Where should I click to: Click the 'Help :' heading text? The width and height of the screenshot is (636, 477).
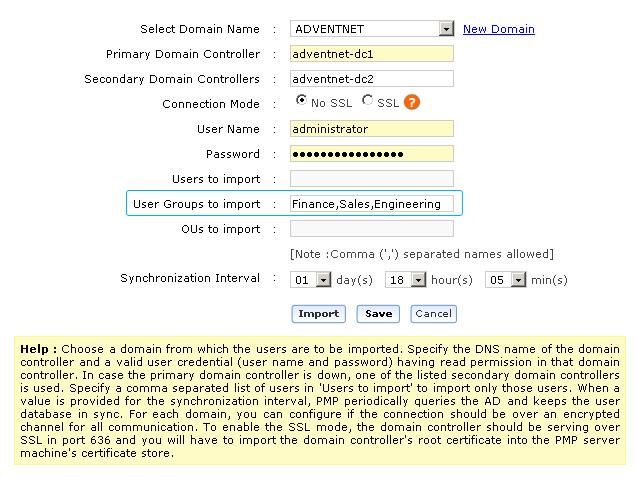[x=39, y=349]
